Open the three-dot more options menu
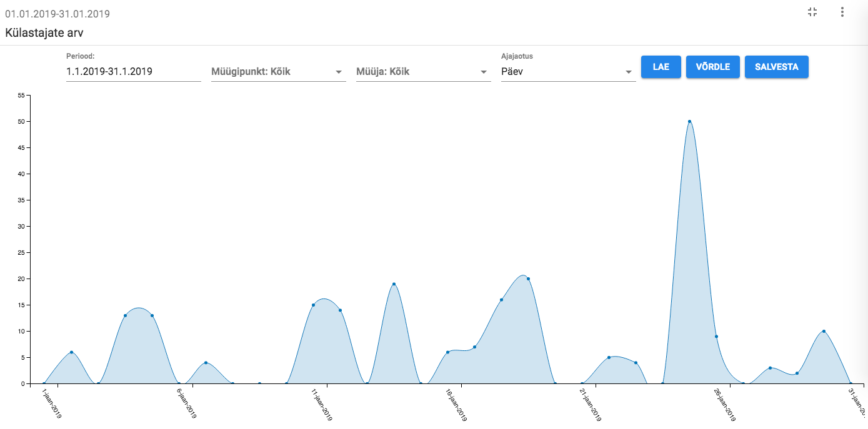This screenshot has width=868, height=429. pos(842,12)
